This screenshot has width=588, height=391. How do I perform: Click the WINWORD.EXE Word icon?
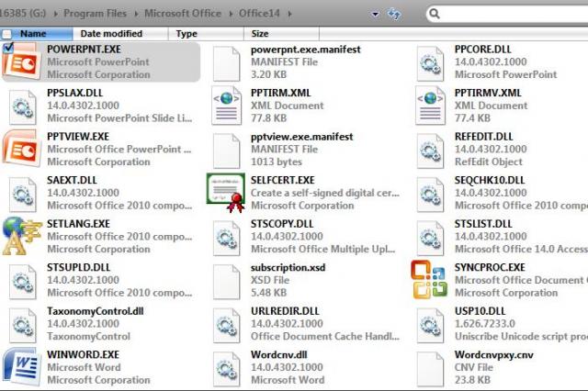pos(22,367)
